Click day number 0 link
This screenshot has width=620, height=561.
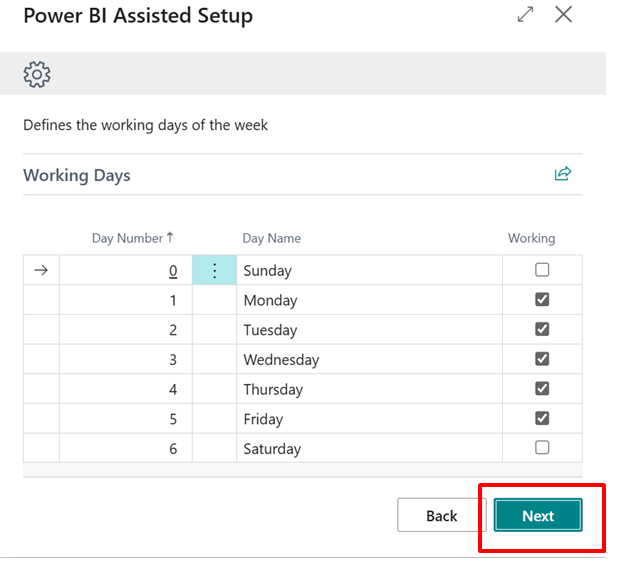173,271
